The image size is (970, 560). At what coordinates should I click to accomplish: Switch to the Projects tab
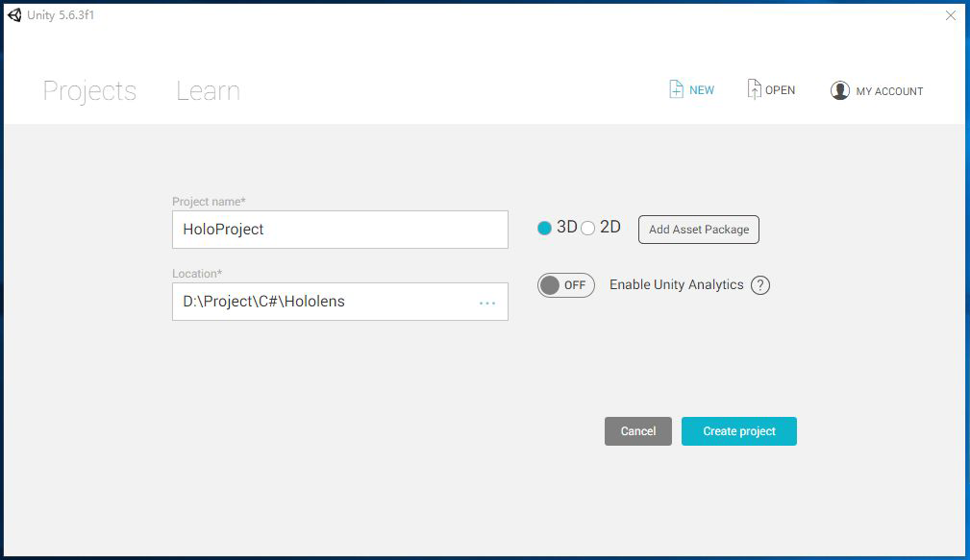89,91
